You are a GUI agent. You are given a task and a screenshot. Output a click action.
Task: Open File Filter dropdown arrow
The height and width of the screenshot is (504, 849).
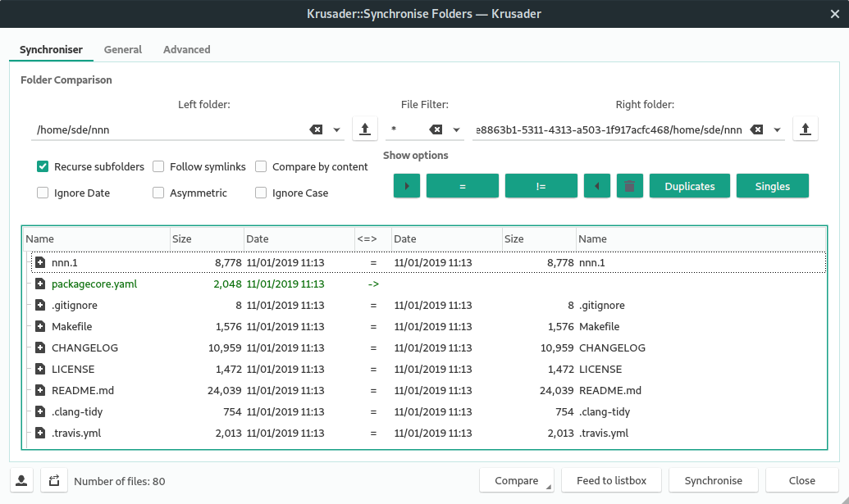click(456, 129)
